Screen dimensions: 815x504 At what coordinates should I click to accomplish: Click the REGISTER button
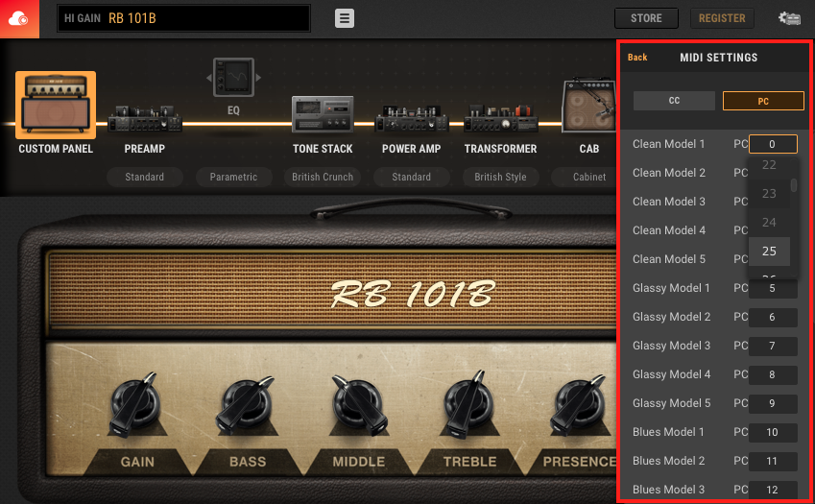point(722,18)
